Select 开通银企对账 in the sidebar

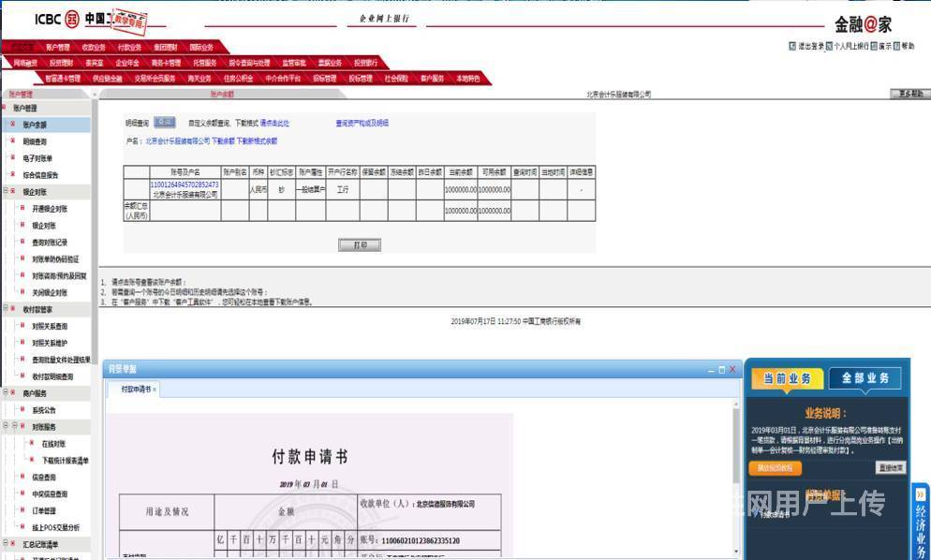[50, 209]
